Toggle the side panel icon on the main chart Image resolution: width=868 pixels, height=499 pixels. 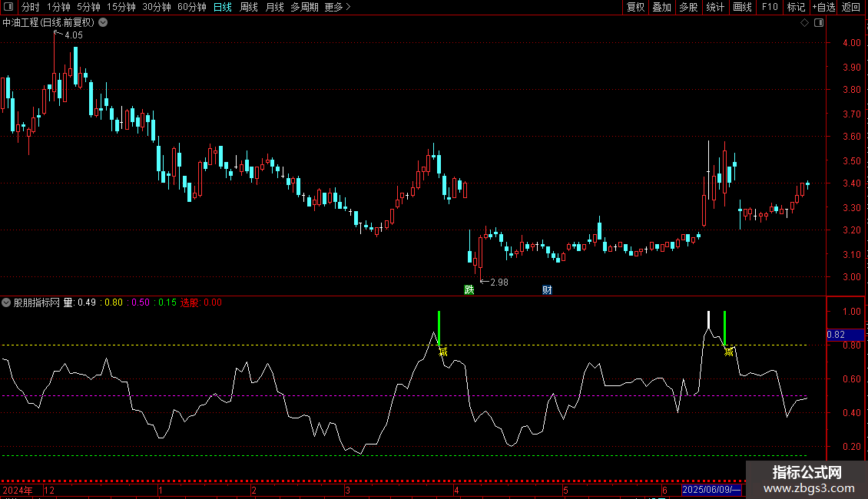pyautogui.click(x=819, y=23)
